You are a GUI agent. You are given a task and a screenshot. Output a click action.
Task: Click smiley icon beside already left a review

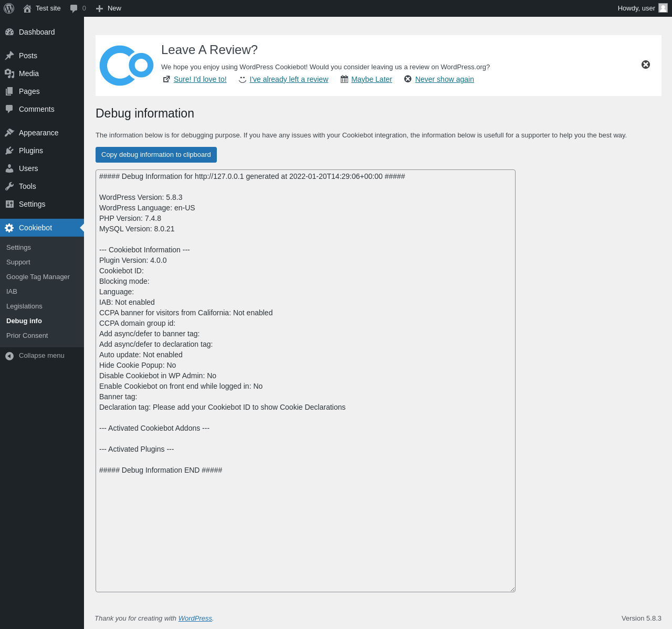243,79
